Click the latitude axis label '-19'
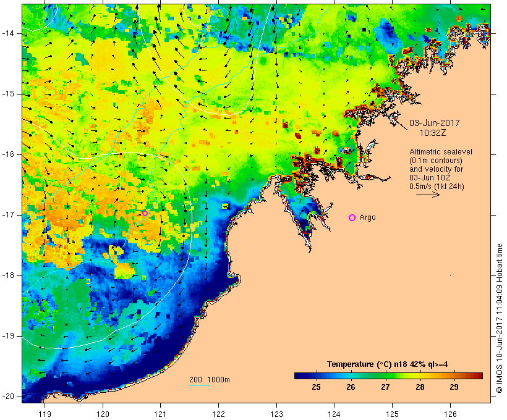Image resolution: width=507 pixels, height=420 pixels. click(7, 336)
